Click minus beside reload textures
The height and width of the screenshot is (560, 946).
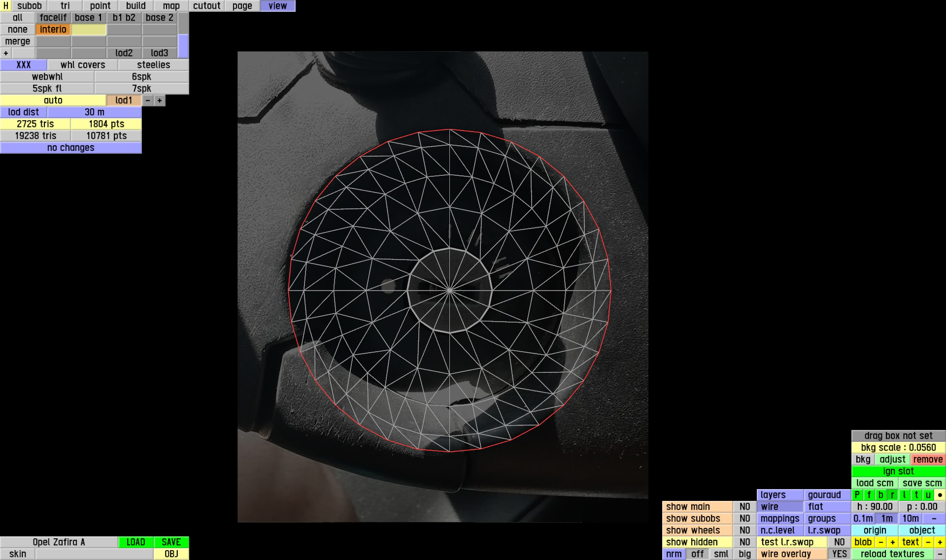click(x=940, y=554)
